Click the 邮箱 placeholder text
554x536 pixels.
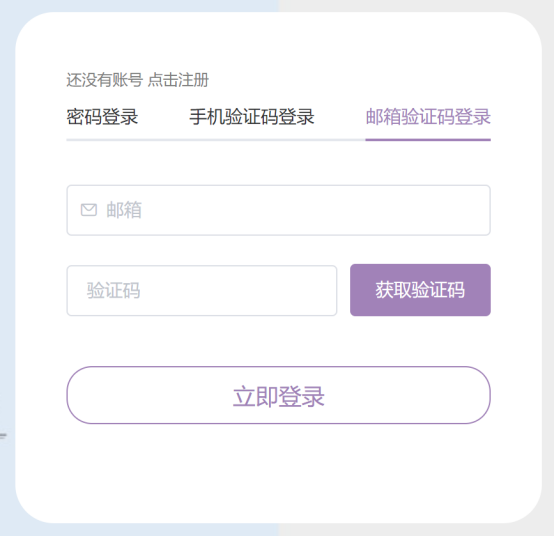point(124,210)
